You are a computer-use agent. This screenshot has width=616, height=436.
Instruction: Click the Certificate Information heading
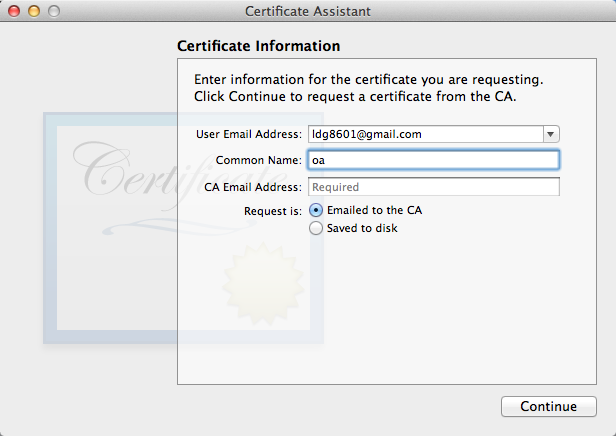click(x=258, y=46)
